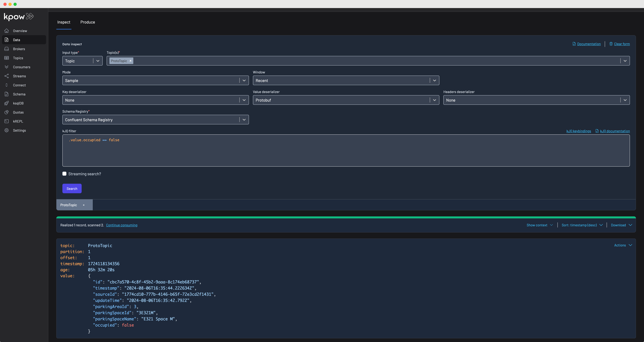Screen dimensions: 644x342
Task: Select the Topics icon in sidebar
Action: click(x=7, y=58)
